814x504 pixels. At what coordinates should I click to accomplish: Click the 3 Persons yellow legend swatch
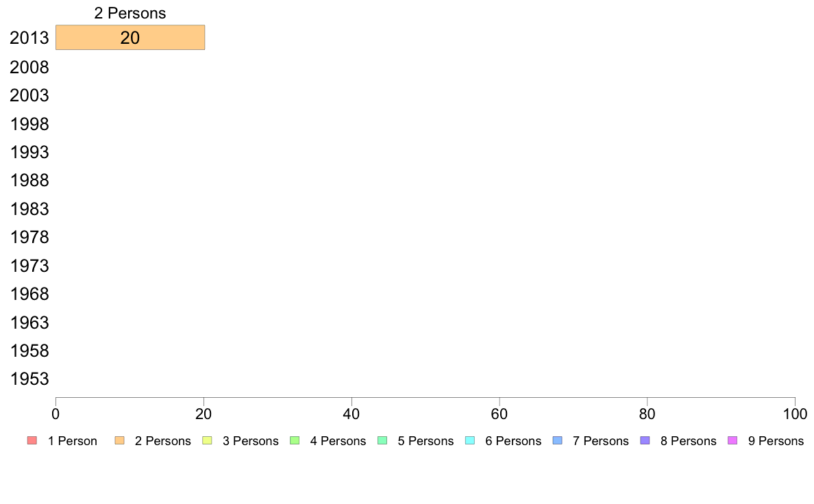point(207,441)
